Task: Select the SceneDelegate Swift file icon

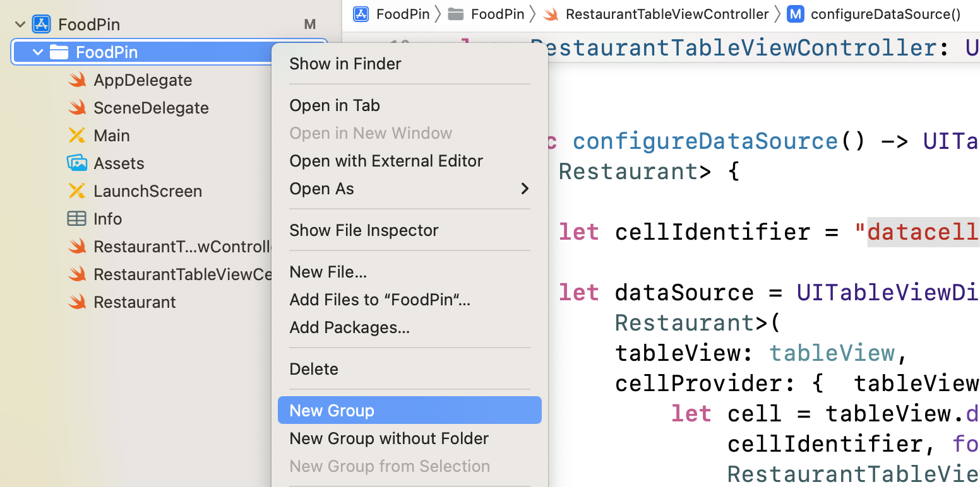Action: click(76, 107)
